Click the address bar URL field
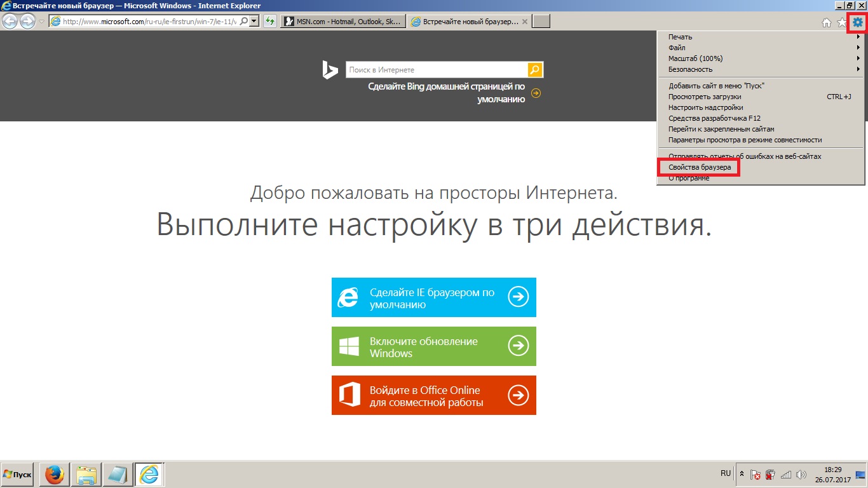Screen dimensions: 868x488 click(x=149, y=22)
